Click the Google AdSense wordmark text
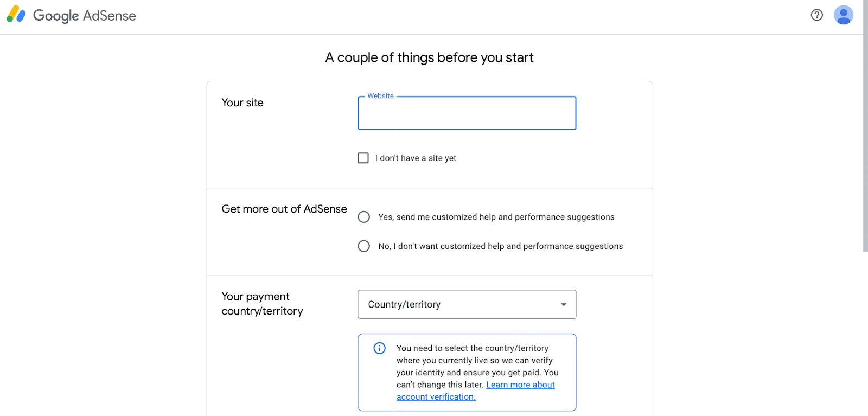 [85, 16]
